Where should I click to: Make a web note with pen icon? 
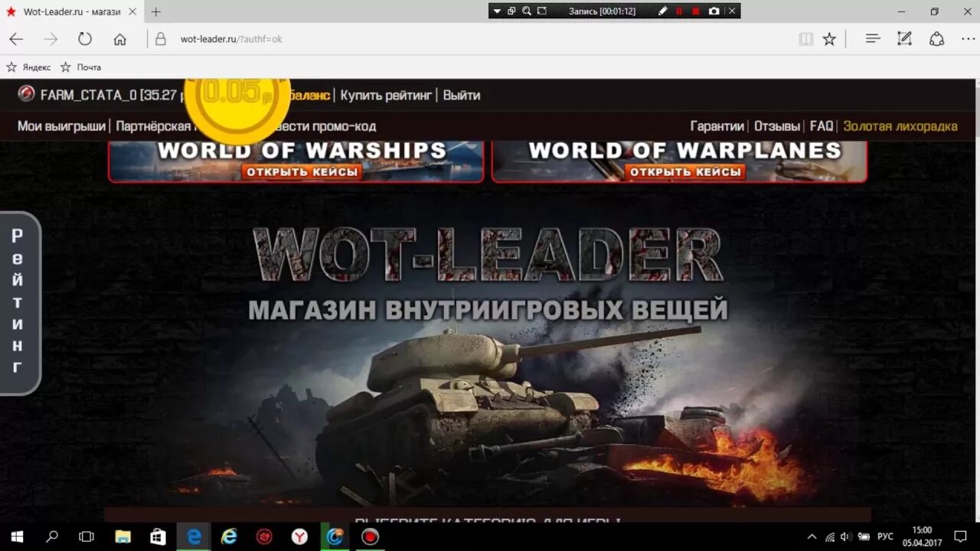pos(905,39)
